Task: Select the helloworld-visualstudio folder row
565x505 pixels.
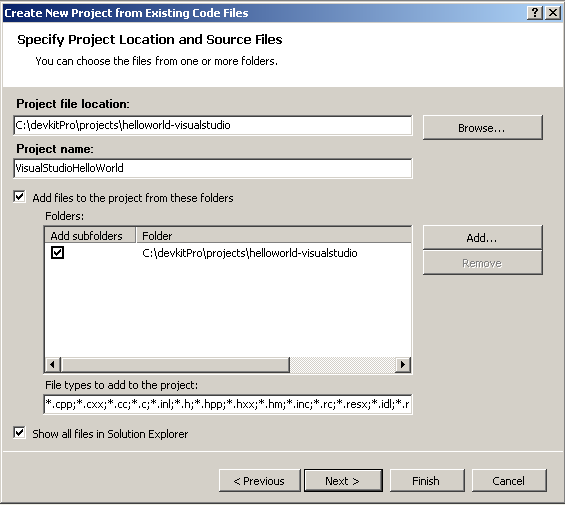Action: 228,253
